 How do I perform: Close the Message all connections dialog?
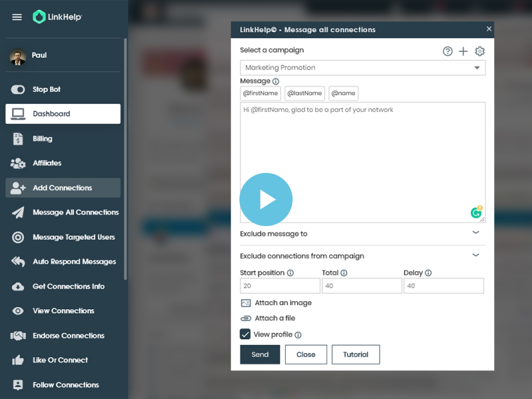(489, 29)
